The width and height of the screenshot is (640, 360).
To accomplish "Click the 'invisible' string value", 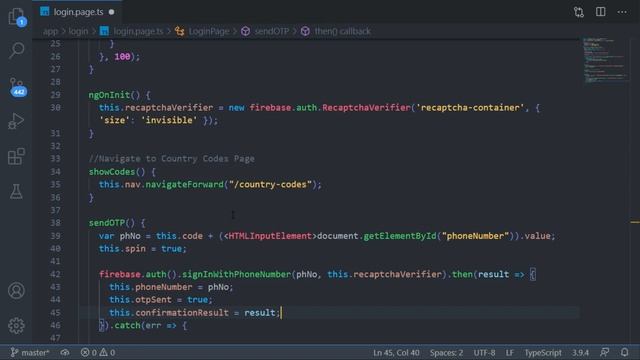I will coord(169,120).
